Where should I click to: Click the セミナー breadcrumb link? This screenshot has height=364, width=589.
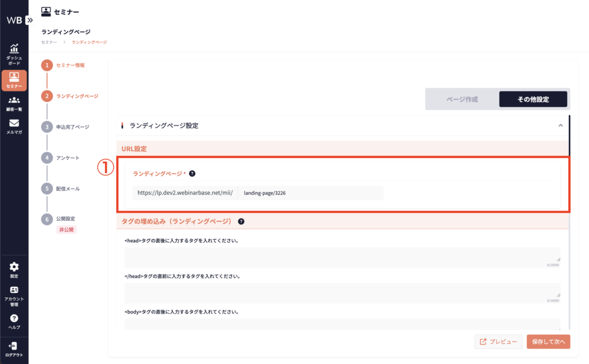click(x=49, y=42)
